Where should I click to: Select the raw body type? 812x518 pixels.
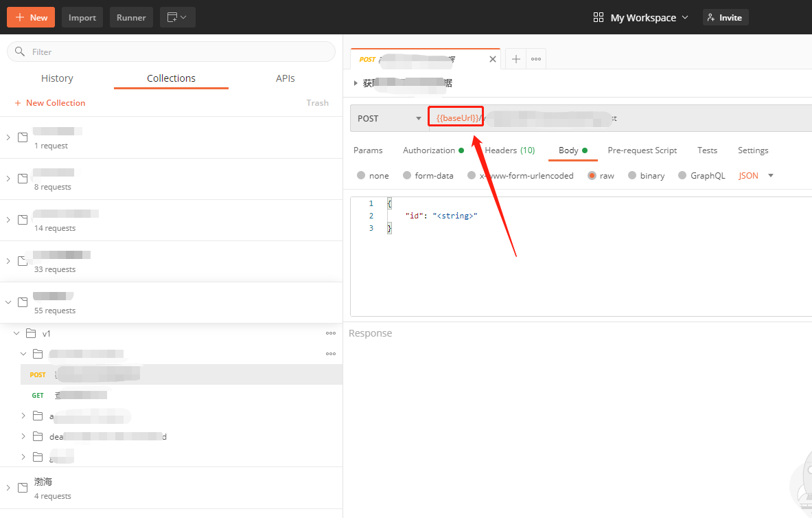tap(592, 175)
